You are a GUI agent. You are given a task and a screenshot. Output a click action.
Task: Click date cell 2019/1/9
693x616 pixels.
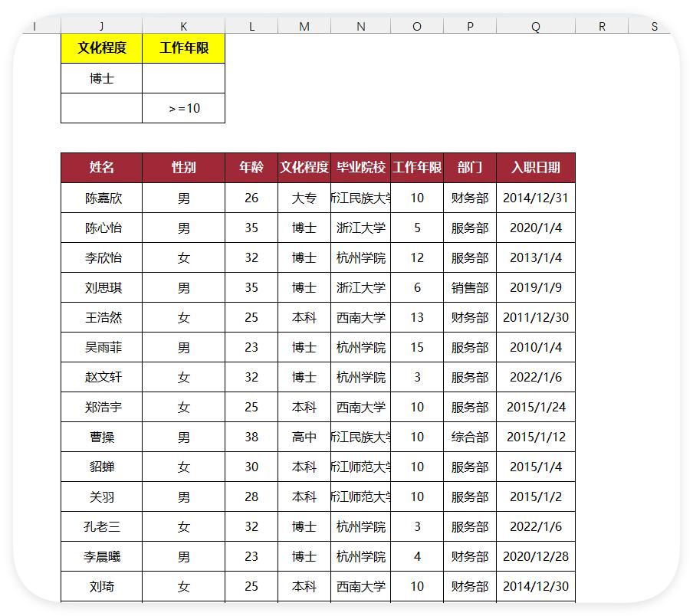pos(536,287)
